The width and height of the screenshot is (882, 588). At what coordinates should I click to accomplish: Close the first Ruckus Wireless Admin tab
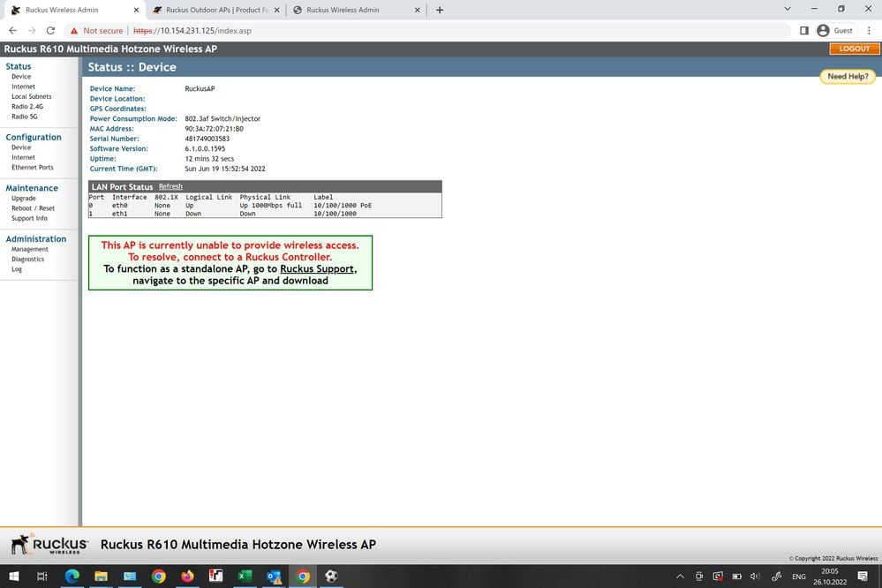coord(136,10)
